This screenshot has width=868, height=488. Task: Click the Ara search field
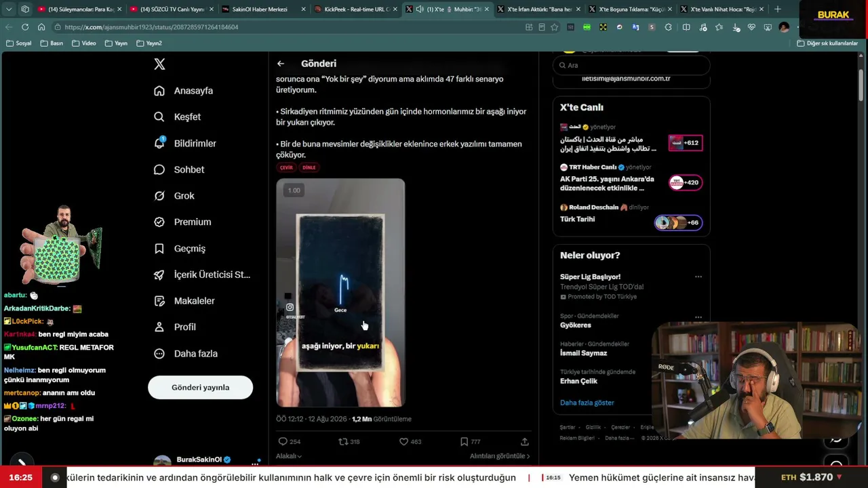(631, 65)
